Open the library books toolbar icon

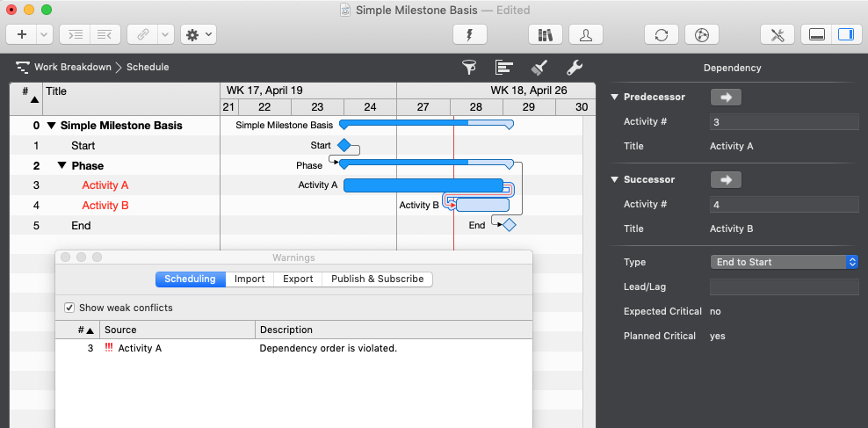point(545,34)
